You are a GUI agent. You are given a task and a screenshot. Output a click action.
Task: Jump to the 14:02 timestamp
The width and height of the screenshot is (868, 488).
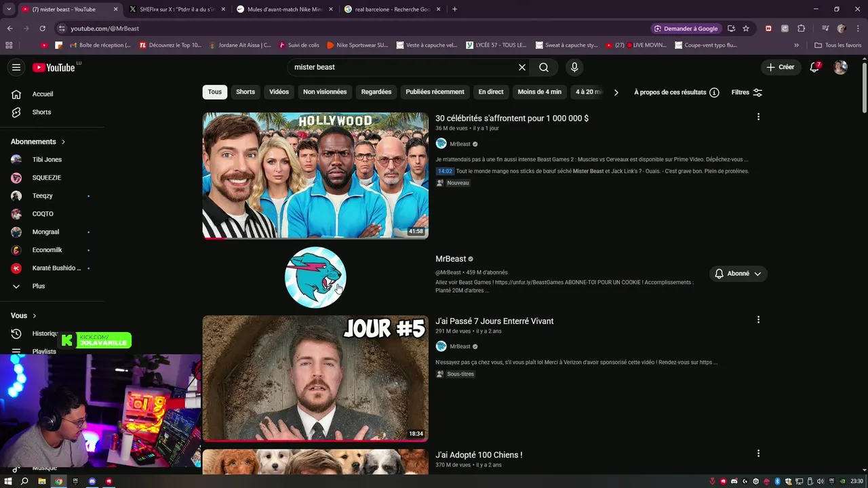[445, 171]
